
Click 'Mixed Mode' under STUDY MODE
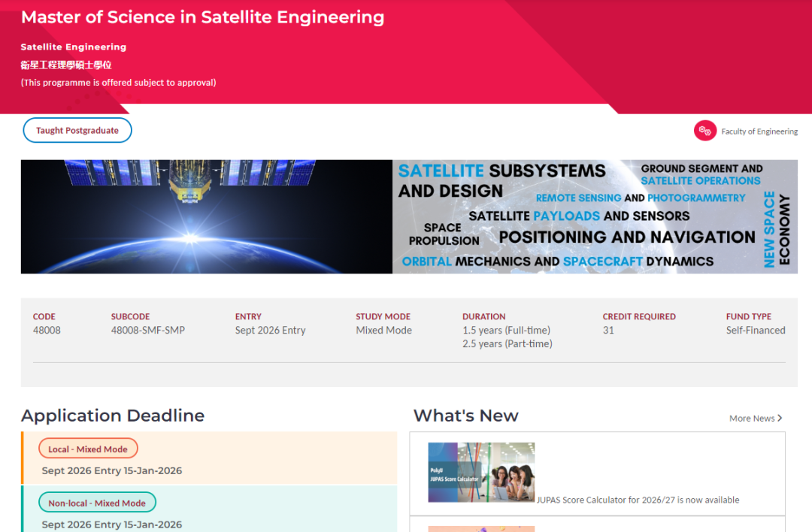[383, 330]
